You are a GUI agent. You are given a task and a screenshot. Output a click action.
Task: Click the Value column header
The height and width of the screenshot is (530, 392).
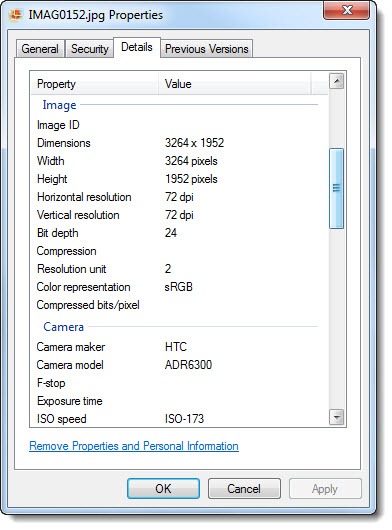[x=235, y=84]
